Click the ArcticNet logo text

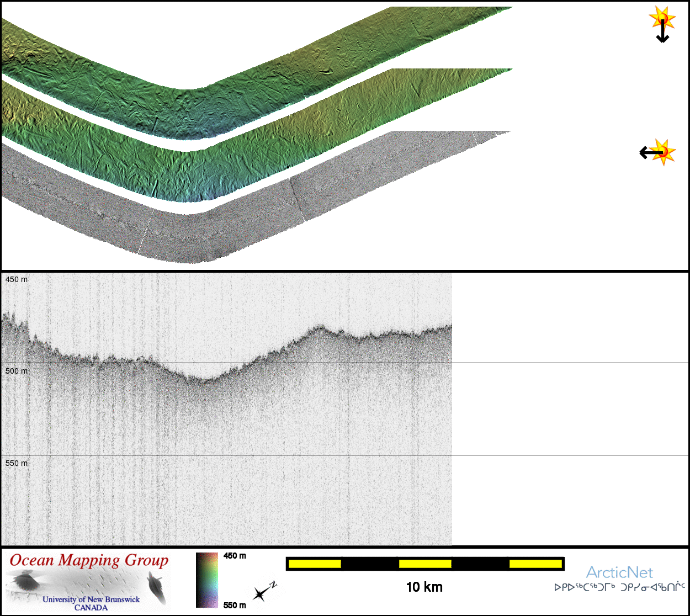[x=619, y=572]
